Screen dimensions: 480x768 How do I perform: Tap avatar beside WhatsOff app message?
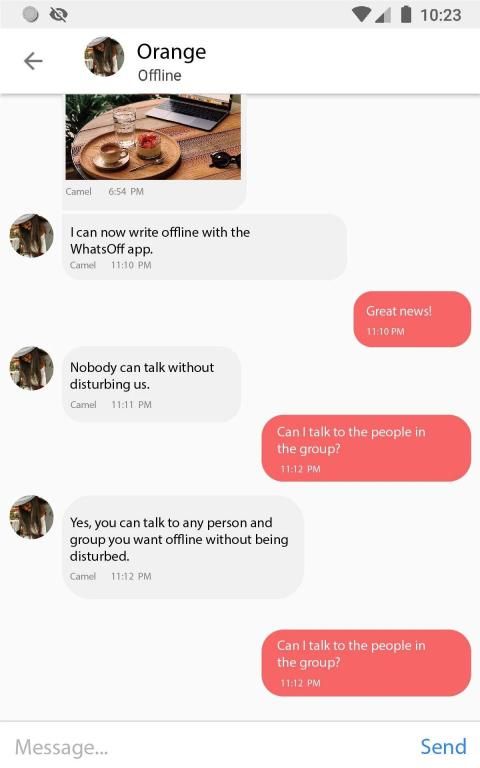point(32,235)
